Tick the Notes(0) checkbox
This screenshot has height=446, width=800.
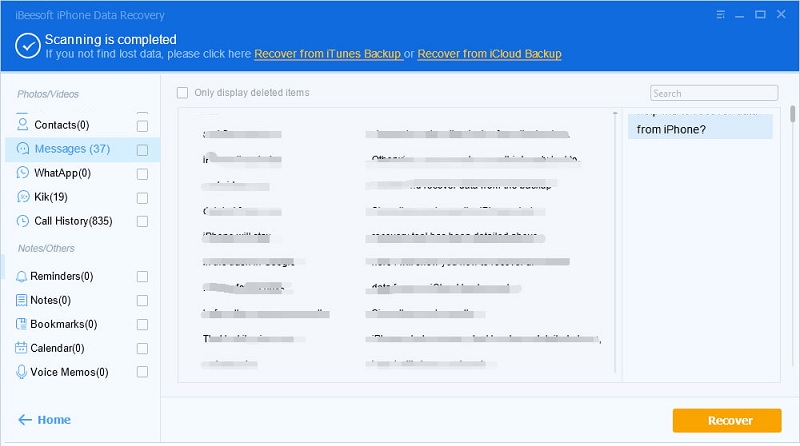pyautogui.click(x=142, y=301)
